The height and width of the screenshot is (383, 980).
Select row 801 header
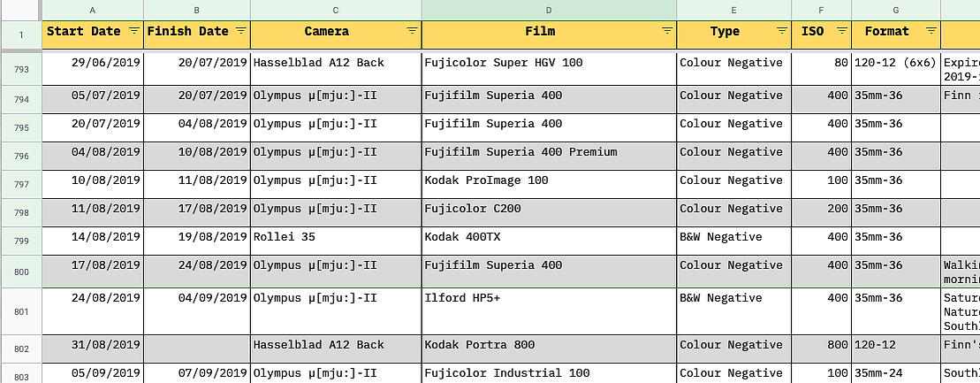[x=21, y=310]
